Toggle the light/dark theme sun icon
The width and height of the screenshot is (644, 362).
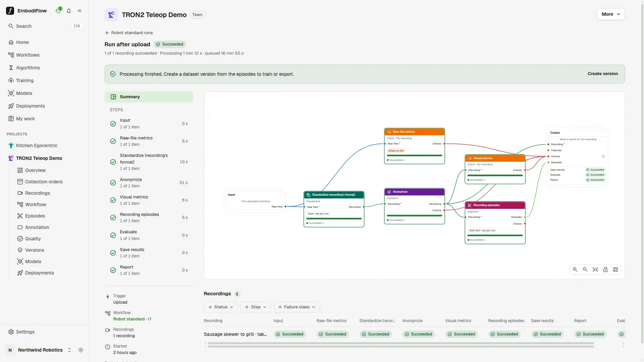click(x=81, y=350)
